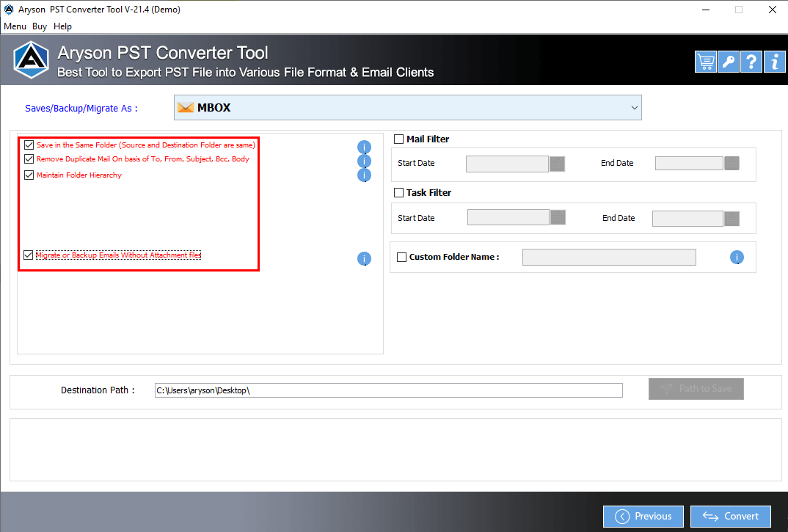Show info for Remove Duplicate Mail option
Screen dimensions: 788x532
pos(364,161)
